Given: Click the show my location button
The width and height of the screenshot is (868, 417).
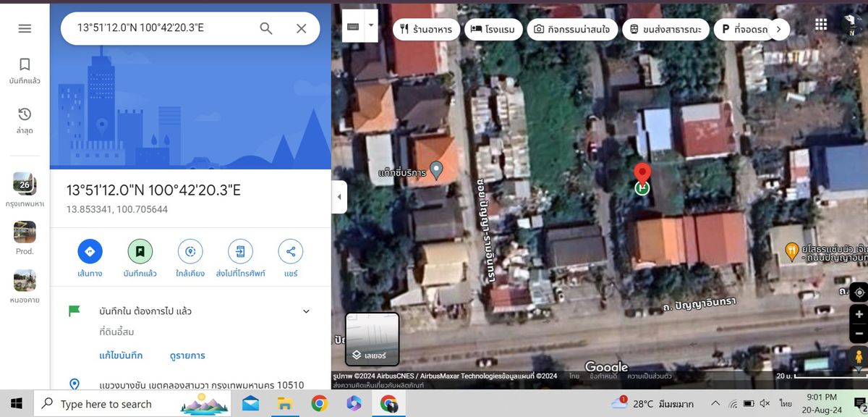Looking at the screenshot, I should pyautogui.click(x=859, y=292).
